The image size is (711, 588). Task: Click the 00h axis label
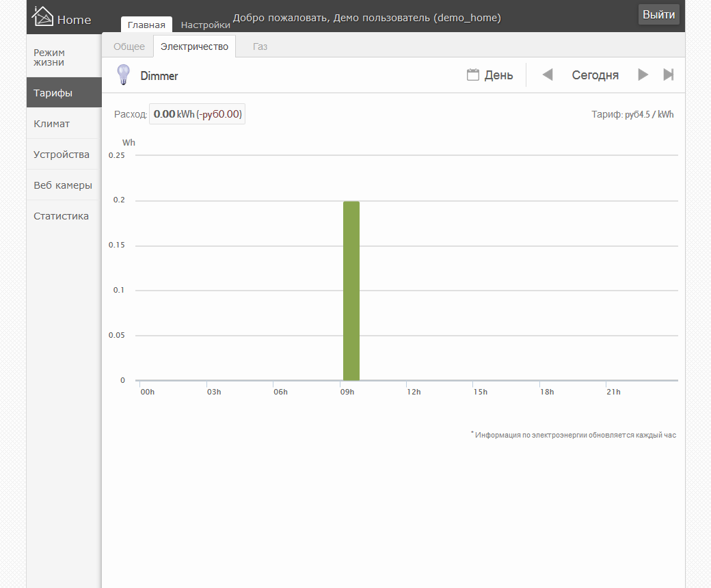click(x=148, y=392)
